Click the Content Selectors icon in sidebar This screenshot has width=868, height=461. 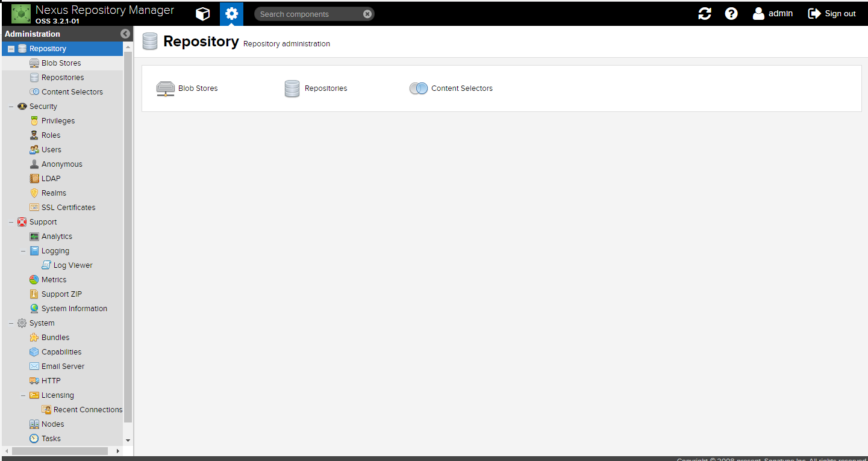(34, 91)
